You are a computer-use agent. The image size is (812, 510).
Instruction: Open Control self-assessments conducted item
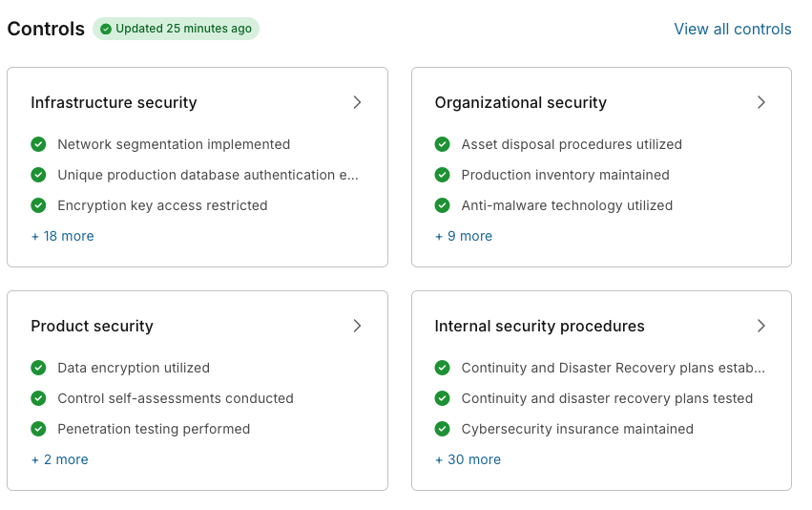(x=176, y=398)
